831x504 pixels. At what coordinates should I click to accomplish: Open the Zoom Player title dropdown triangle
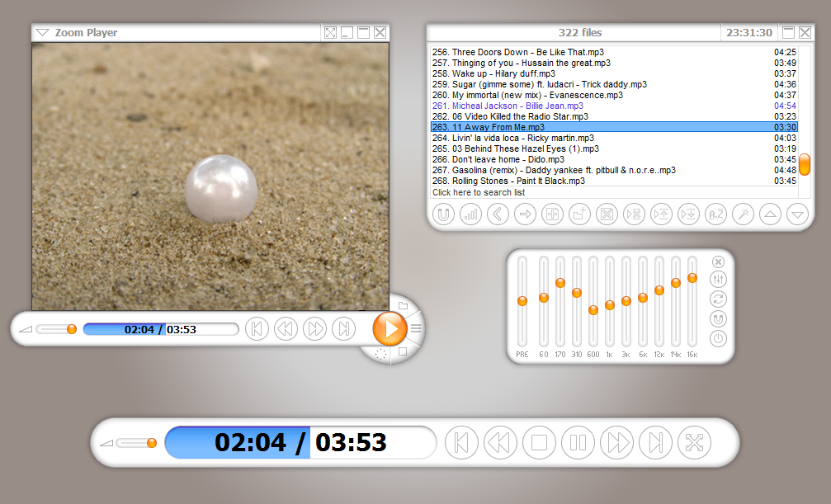click(42, 33)
